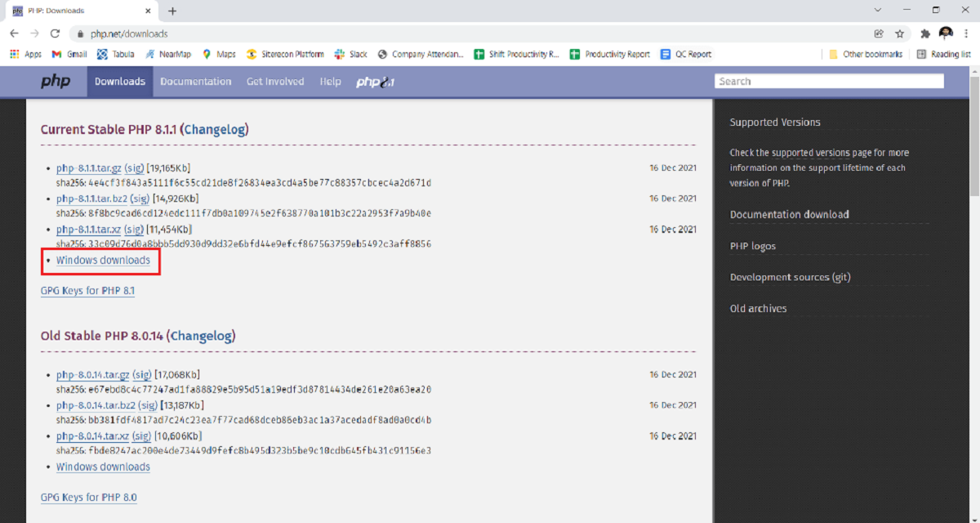Open the PHP 8.0.14 Changelog link
Image resolution: width=980 pixels, height=523 pixels.
click(202, 336)
